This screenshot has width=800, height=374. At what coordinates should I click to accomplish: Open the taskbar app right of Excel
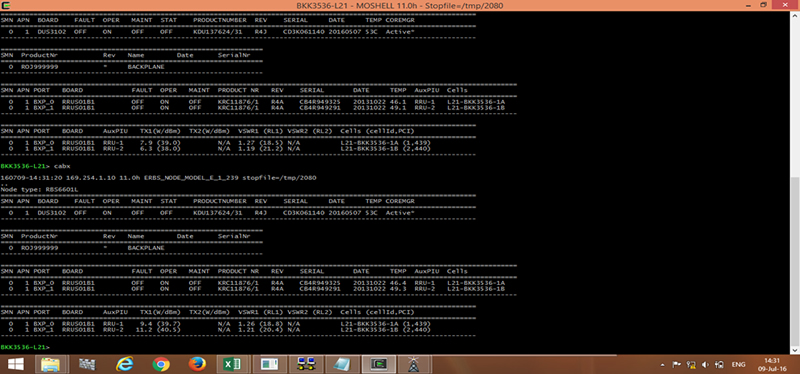269,364
